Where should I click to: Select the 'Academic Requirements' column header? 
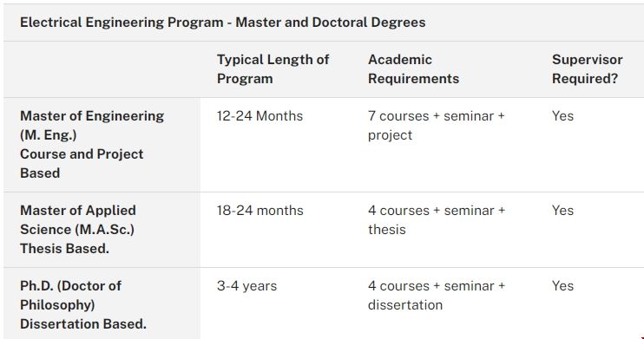(x=413, y=69)
